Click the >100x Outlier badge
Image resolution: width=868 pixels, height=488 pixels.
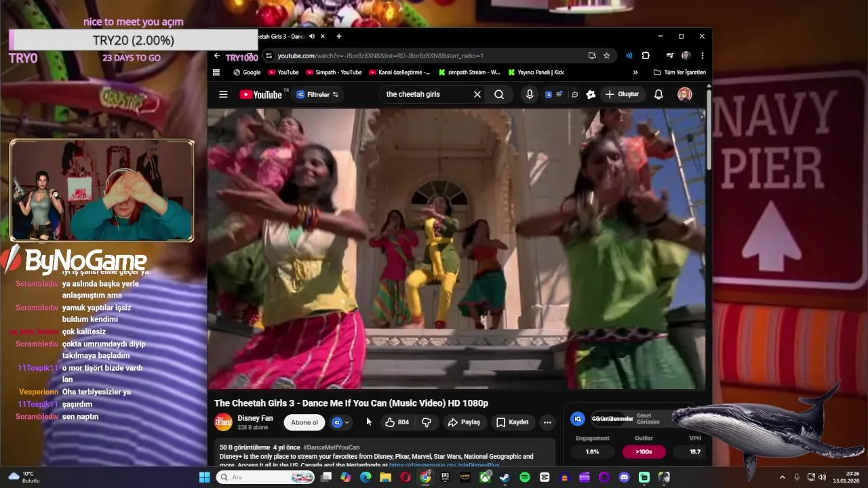point(644,451)
